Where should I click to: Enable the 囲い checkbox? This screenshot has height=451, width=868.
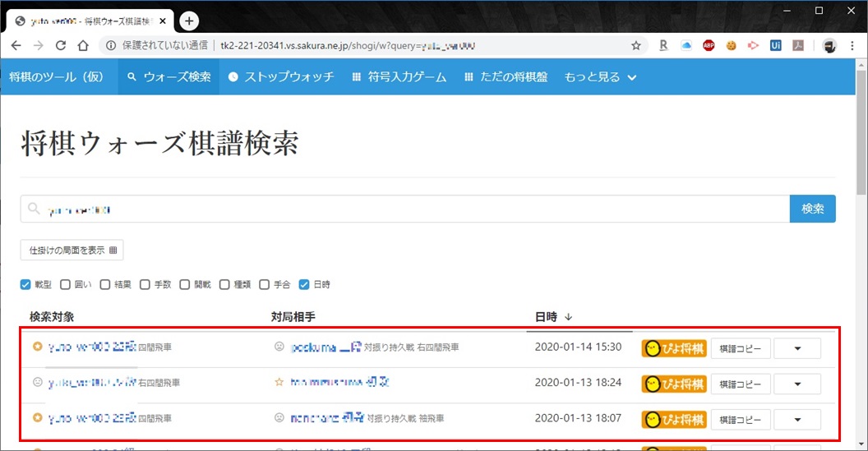[65, 284]
